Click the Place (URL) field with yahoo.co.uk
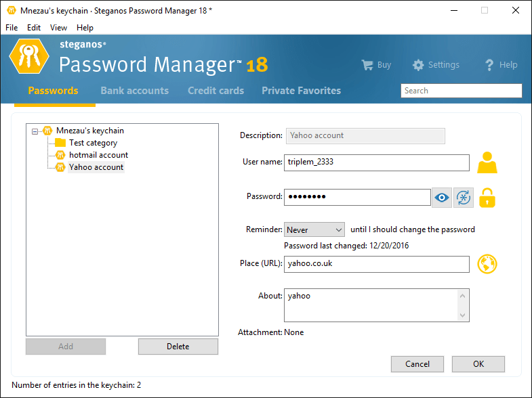Screen dimensions: 532x398 pyautogui.click(x=377, y=264)
